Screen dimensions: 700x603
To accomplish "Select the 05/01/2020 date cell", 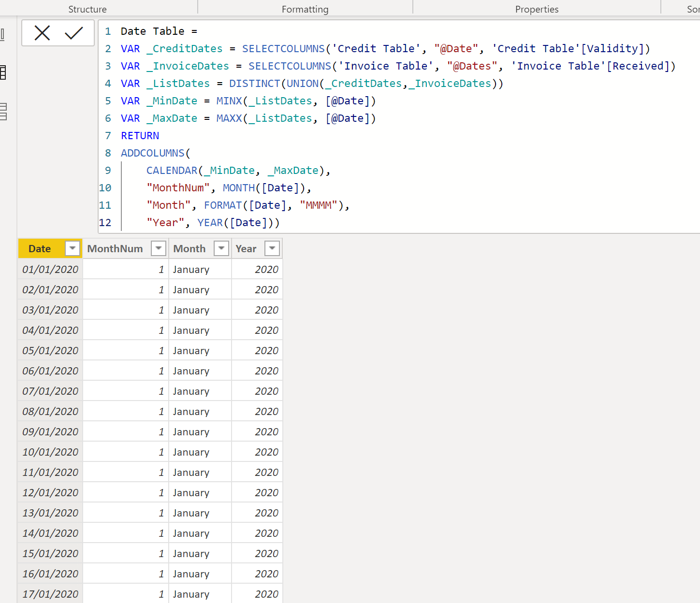I will coord(50,350).
